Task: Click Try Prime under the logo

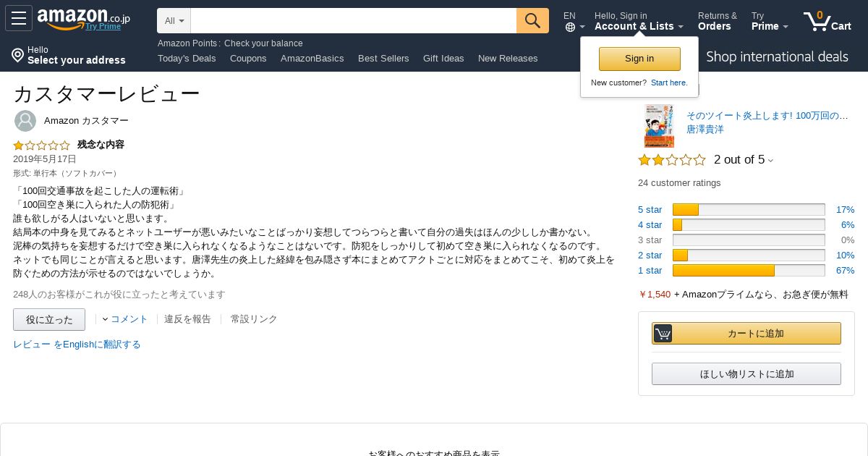Action: [x=103, y=27]
